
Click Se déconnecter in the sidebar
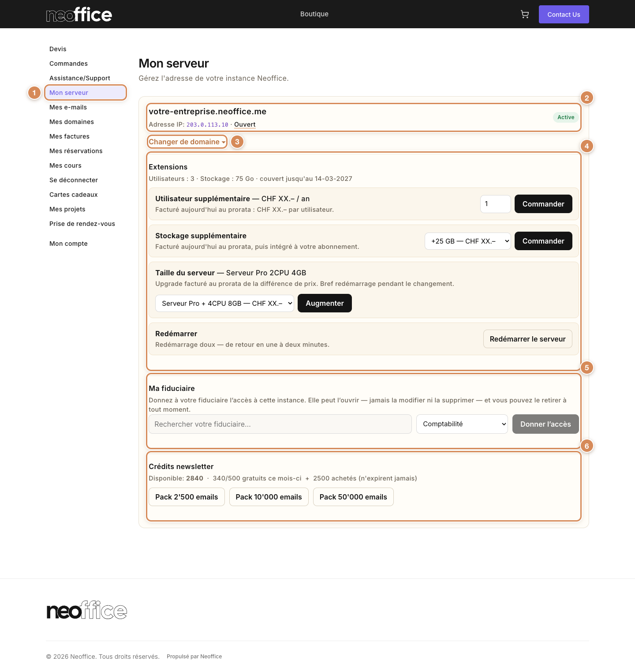point(74,180)
